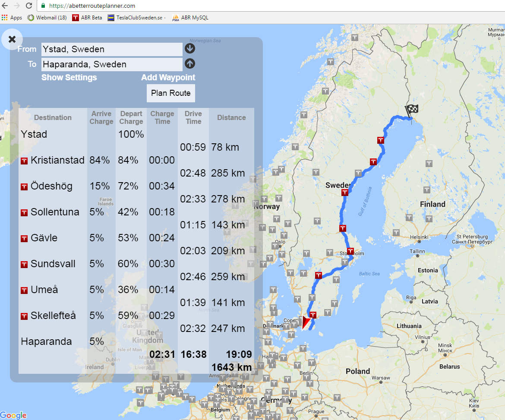Go forward in browser history

tap(17, 6)
